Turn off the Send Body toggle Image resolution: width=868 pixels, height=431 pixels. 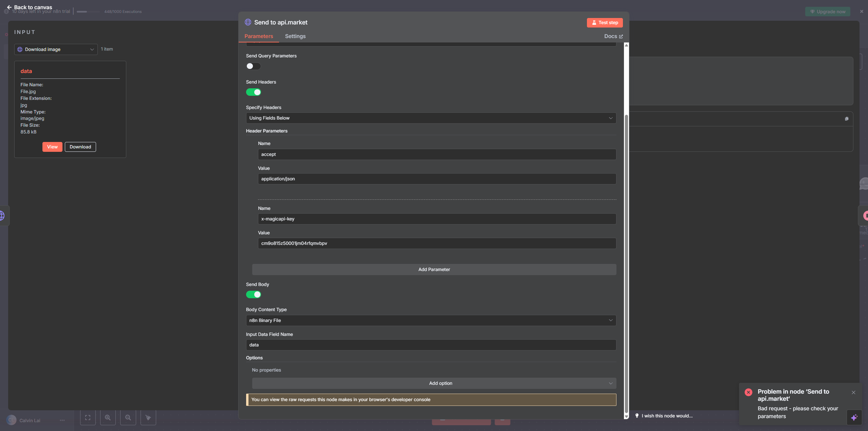pos(253,294)
